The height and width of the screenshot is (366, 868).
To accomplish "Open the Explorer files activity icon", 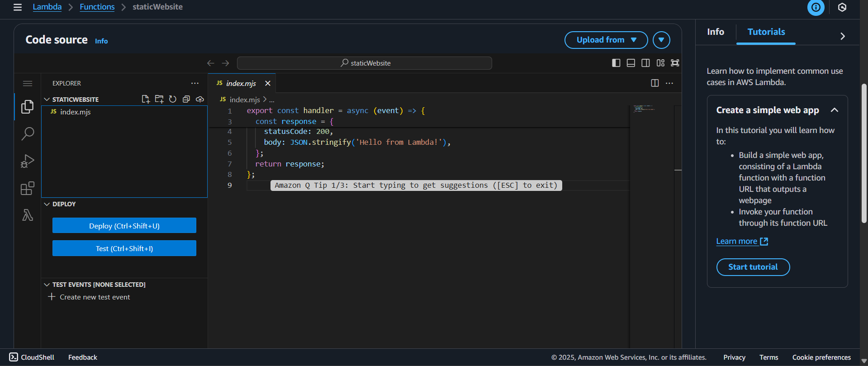I will [x=28, y=107].
